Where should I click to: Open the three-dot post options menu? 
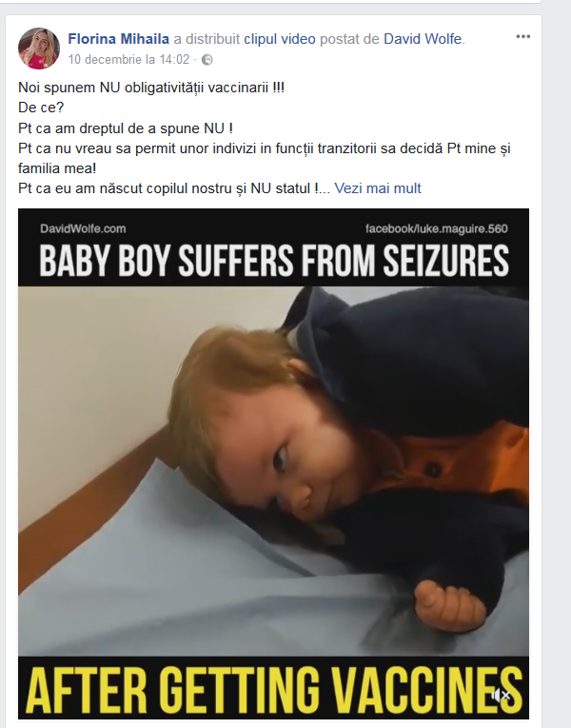tap(522, 37)
